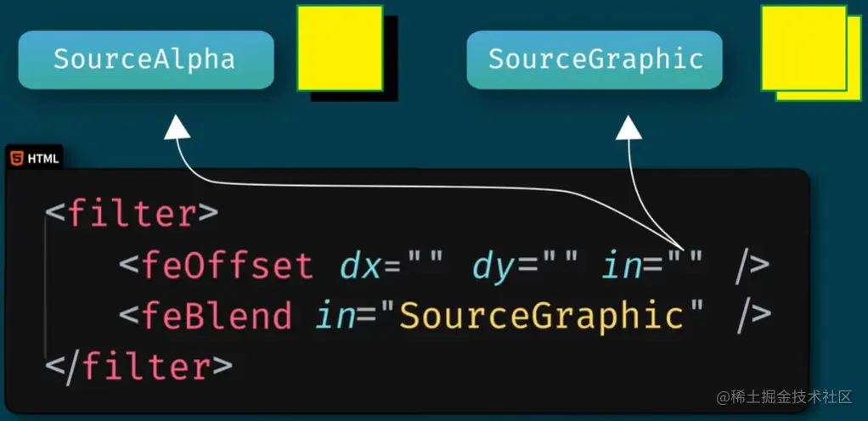Click the opening <filter> tag text

132,214
